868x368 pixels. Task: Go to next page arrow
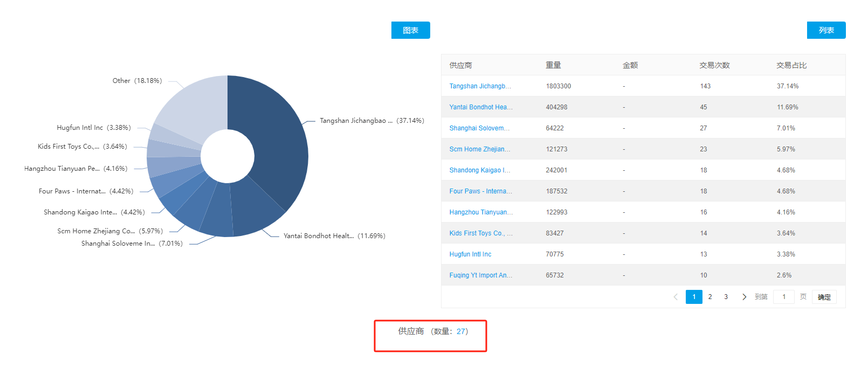(x=744, y=297)
